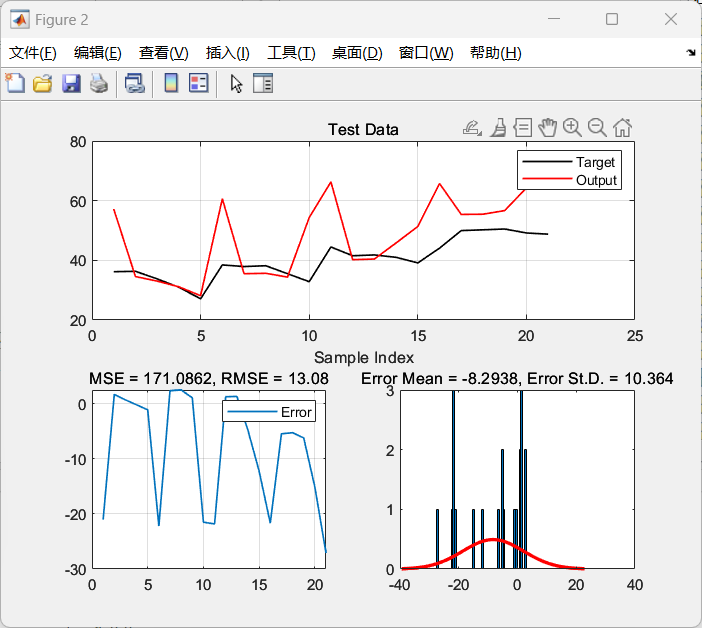Open the 工具(T) menu

pos(291,53)
